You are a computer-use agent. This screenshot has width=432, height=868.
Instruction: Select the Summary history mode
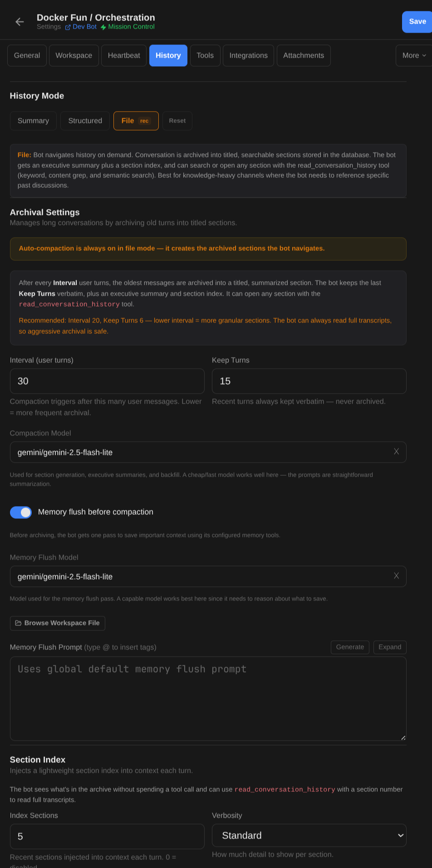tap(33, 121)
